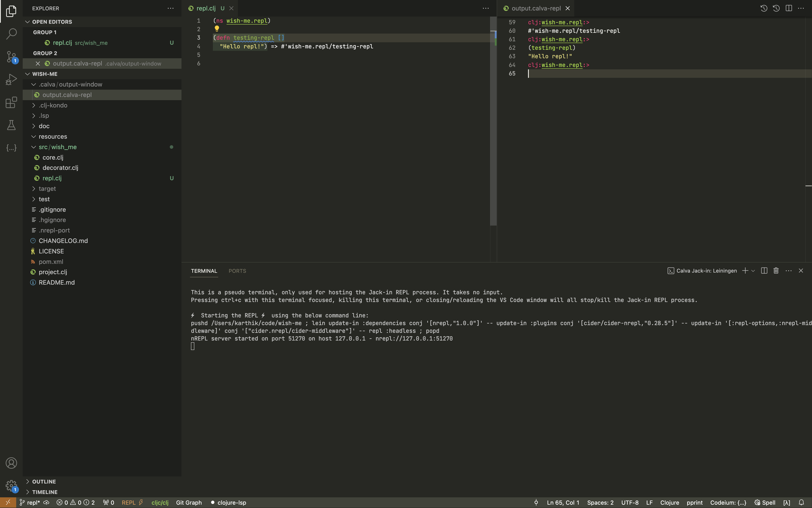Viewport: 812px width, 508px height.
Task: Click the Codeium status item
Action: pyautogui.click(x=728, y=503)
